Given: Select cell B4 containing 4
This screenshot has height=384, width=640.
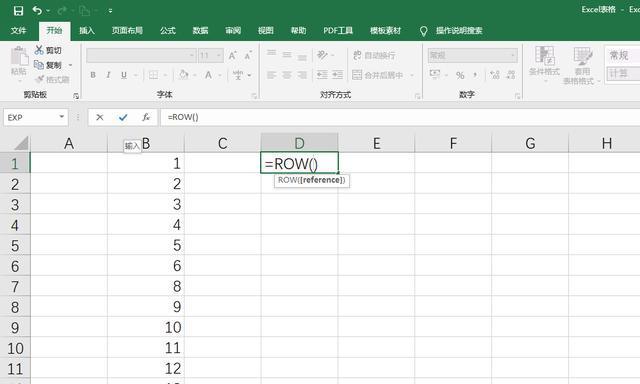Looking at the screenshot, I should pyautogui.click(x=146, y=224).
